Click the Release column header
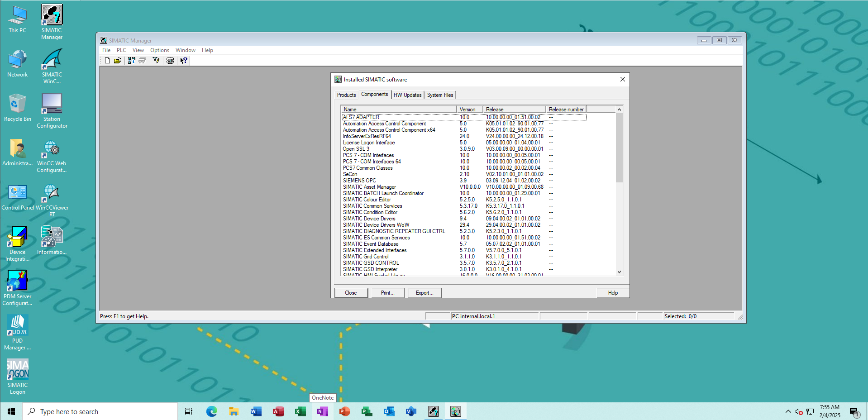868x420 pixels. [515, 109]
